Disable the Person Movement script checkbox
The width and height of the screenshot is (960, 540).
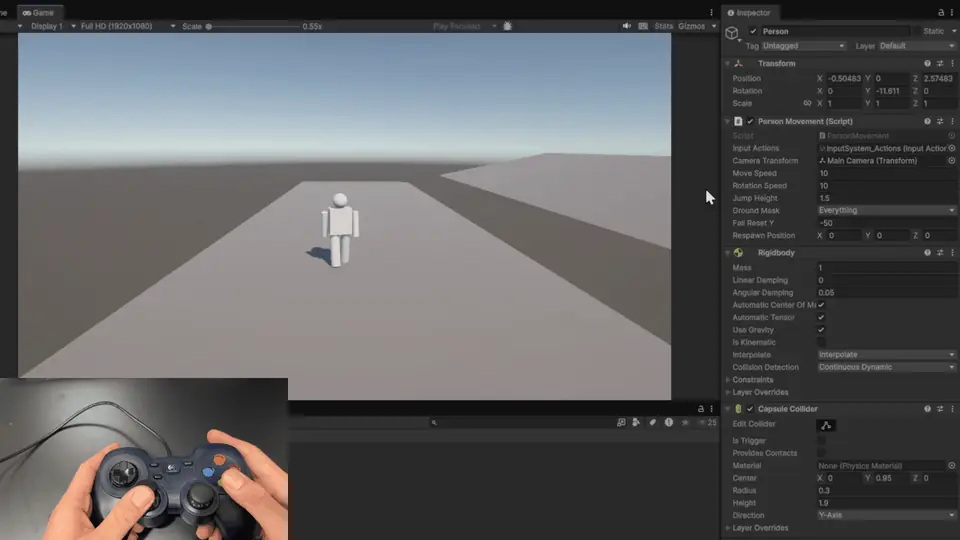(750, 121)
